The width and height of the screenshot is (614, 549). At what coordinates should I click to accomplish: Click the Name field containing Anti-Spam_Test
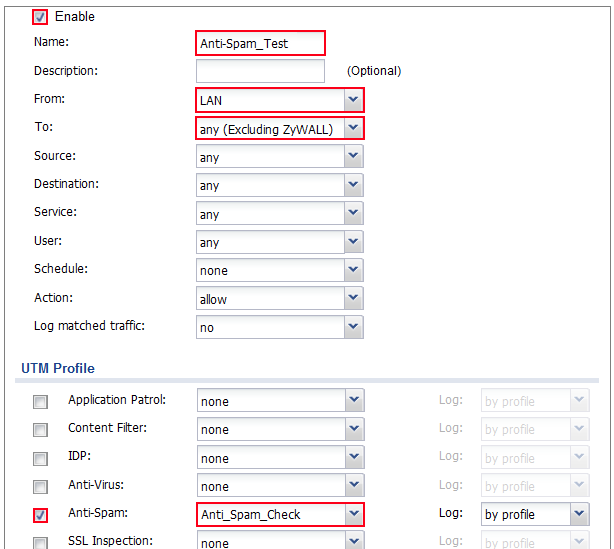[x=260, y=43]
